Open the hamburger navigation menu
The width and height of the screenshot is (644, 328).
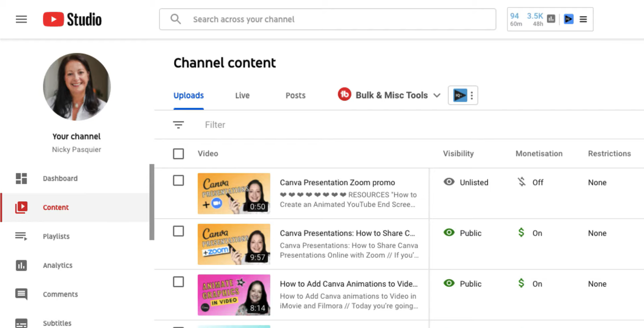click(21, 20)
